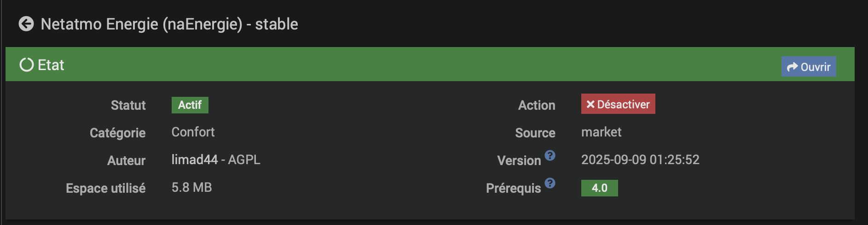Click the green Actif status badge

pos(190,105)
